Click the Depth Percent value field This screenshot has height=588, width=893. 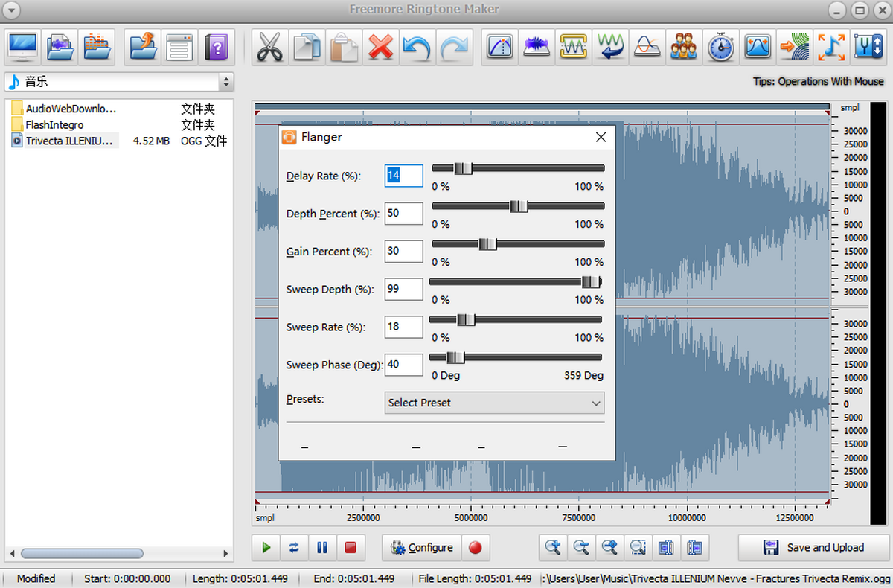coord(403,214)
